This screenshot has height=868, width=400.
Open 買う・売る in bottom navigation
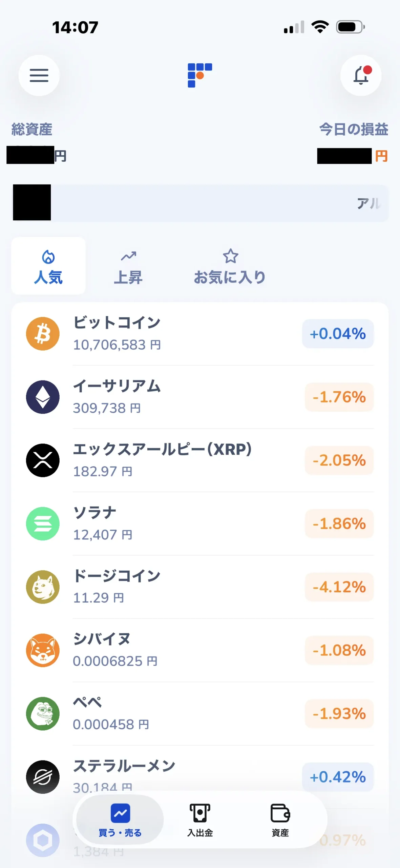coord(120,820)
